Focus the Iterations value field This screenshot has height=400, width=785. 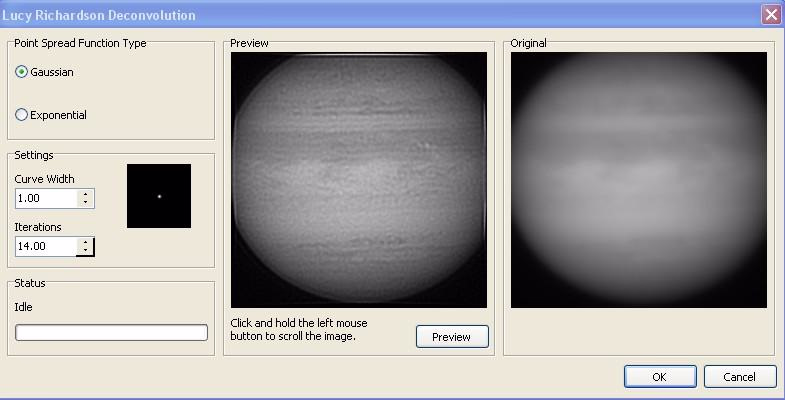(46, 246)
